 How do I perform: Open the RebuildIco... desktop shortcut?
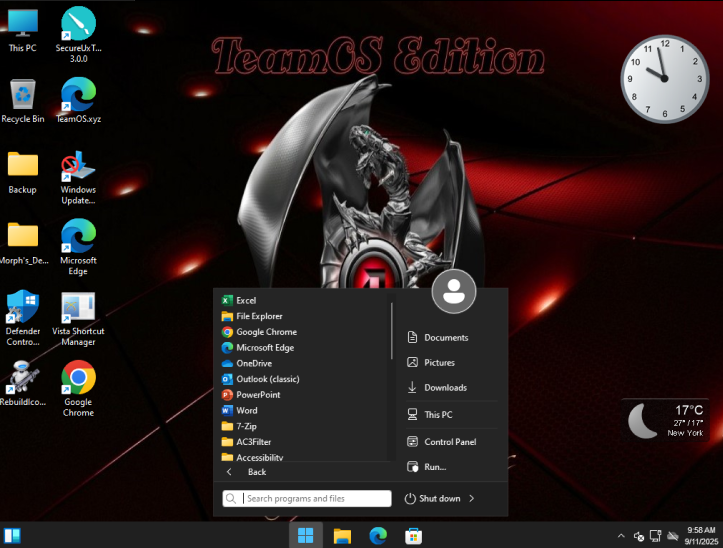point(23,384)
